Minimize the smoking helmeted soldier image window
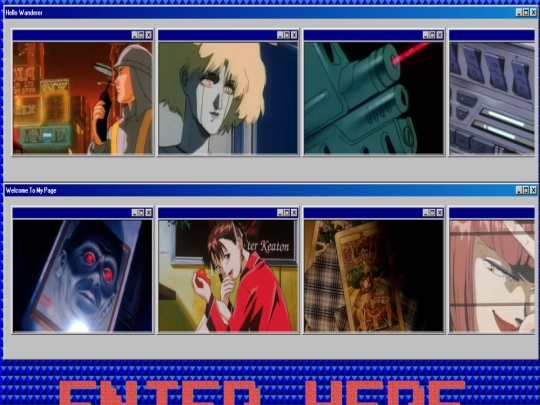The image size is (540, 405). (x=134, y=35)
